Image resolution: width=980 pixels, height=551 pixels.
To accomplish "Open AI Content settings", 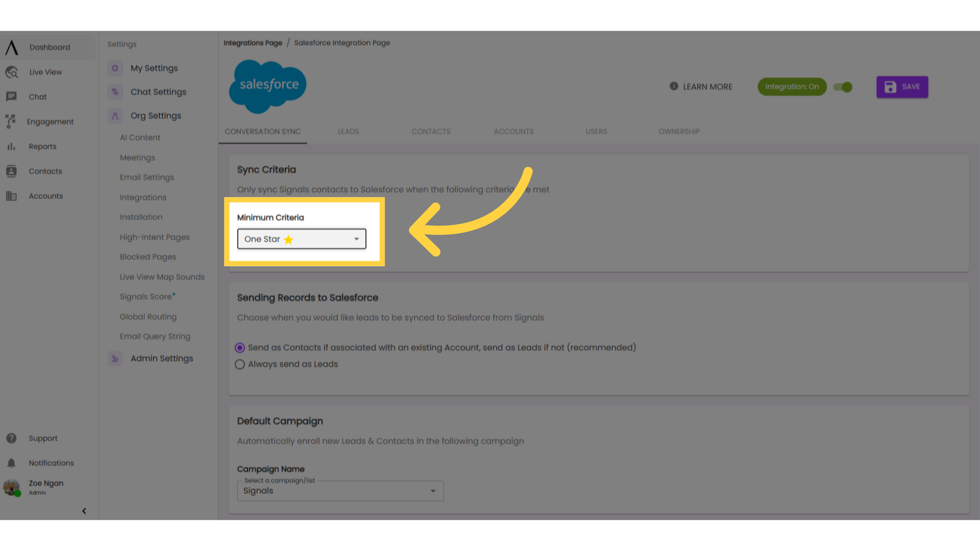I will [140, 138].
